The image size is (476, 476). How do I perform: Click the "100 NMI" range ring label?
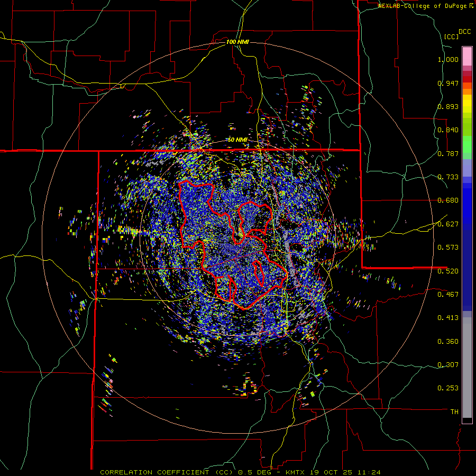pyautogui.click(x=237, y=42)
